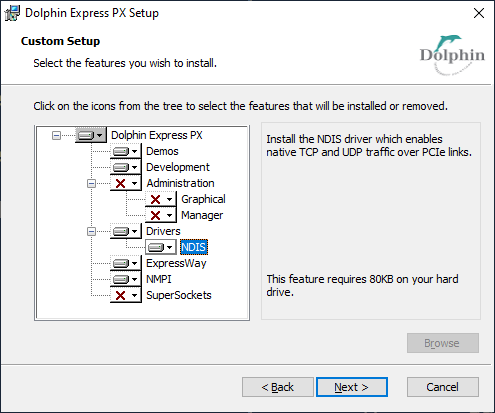The width and height of the screenshot is (495, 413).
Task: Select the Dolphin Express PX tree label
Action: [157, 135]
